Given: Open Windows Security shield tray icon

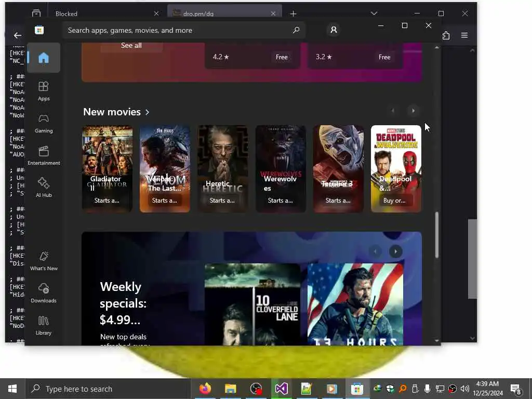Looking at the screenshot, I should click(x=390, y=389).
